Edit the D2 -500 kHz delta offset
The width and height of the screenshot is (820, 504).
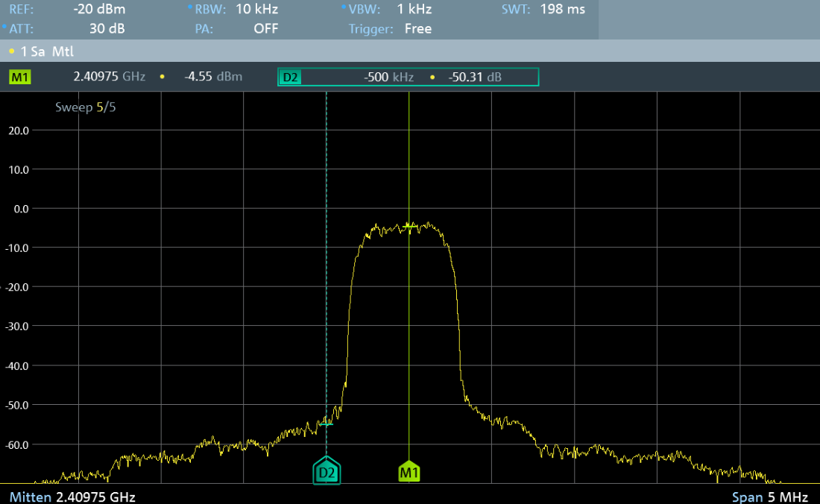(x=388, y=78)
